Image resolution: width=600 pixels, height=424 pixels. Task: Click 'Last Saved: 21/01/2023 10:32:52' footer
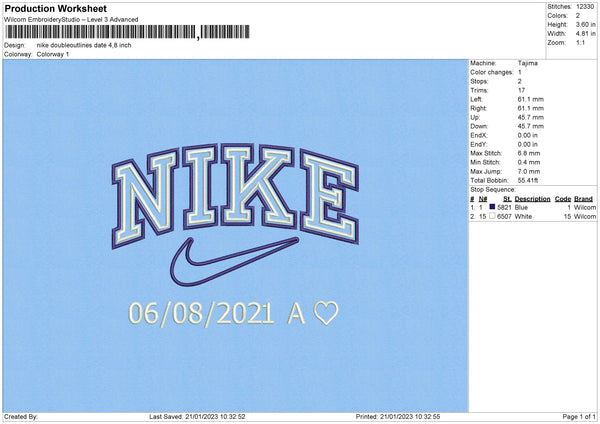click(197, 417)
